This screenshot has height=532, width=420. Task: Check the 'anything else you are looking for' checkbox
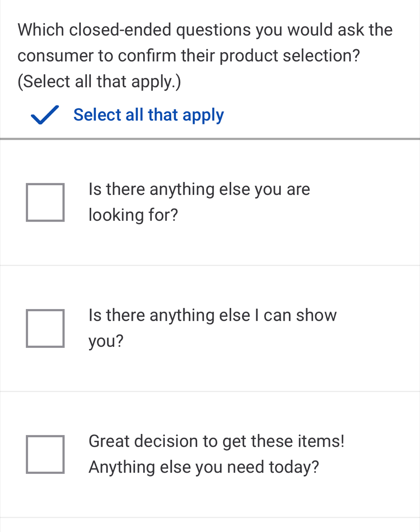45,202
